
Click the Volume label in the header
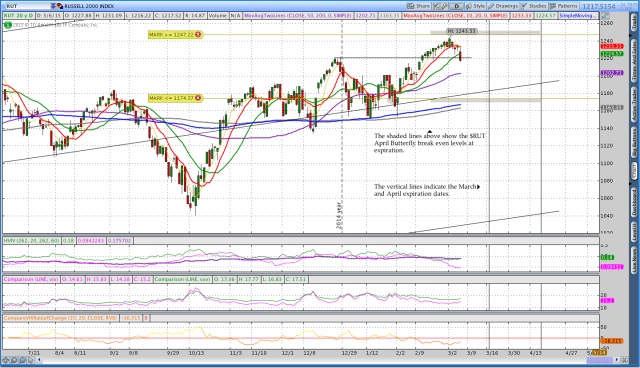(218, 16)
